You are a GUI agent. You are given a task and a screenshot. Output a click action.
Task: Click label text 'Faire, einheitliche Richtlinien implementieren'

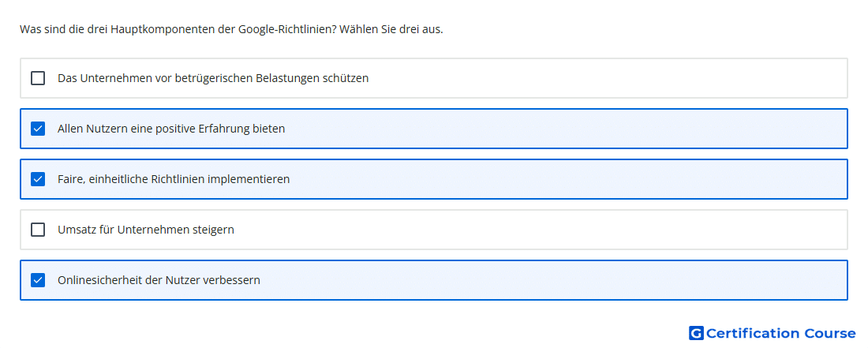coord(174,179)
